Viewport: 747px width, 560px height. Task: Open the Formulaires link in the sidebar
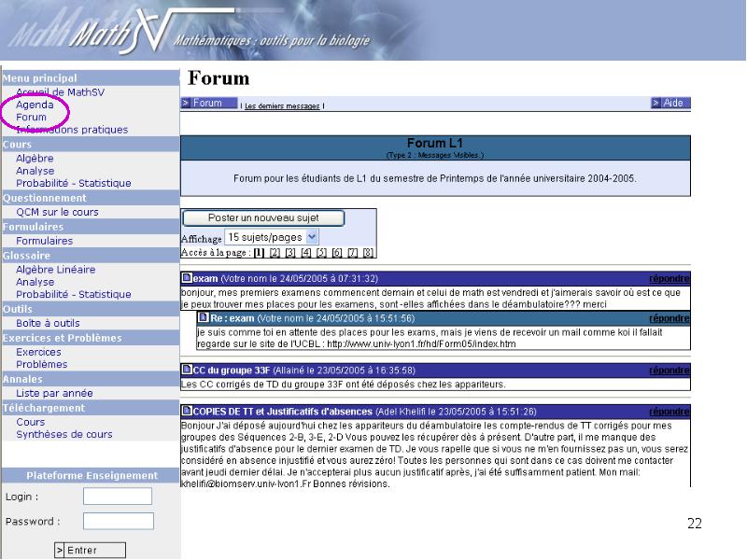tap(44, 241)
